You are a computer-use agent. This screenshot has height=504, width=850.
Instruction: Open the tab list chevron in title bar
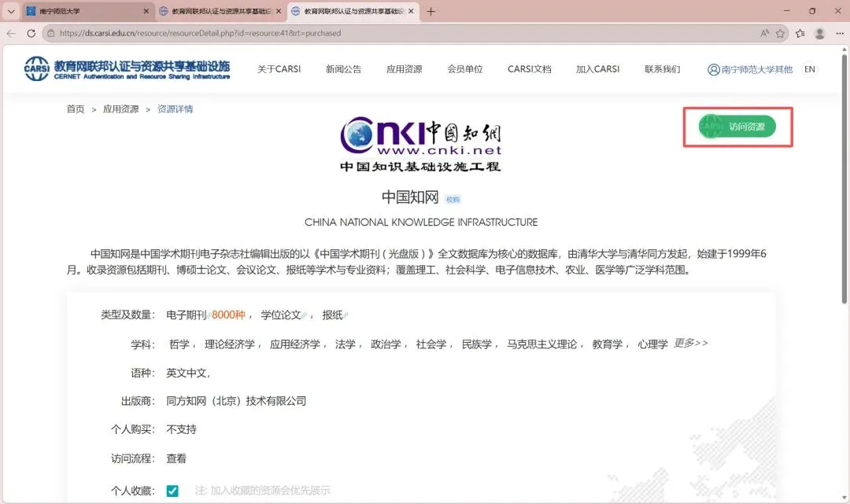coord(11,11)
